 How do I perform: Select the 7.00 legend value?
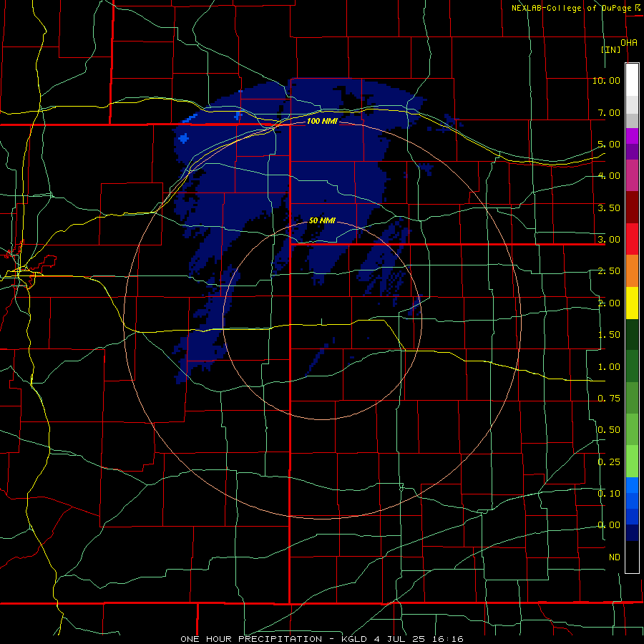pos(609,112)
